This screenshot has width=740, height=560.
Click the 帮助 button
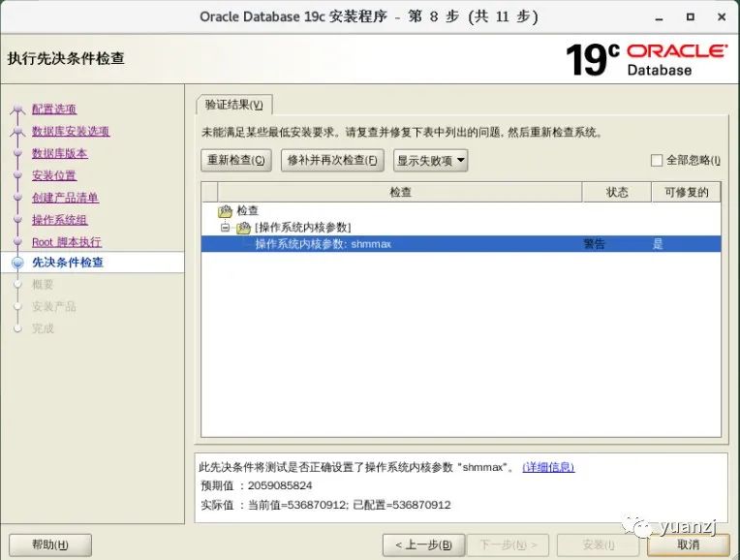tap(50, 544)
